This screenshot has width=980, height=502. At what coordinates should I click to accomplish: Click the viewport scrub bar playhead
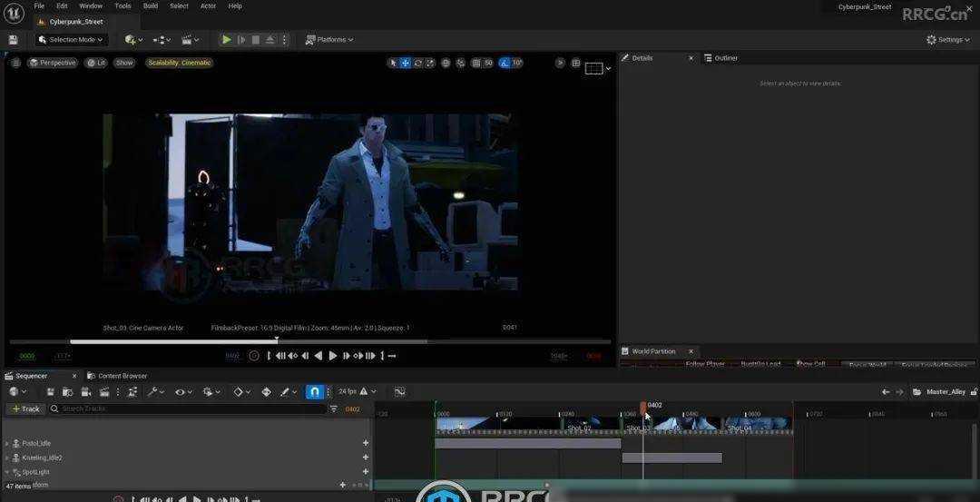click(x=277, y=340)
